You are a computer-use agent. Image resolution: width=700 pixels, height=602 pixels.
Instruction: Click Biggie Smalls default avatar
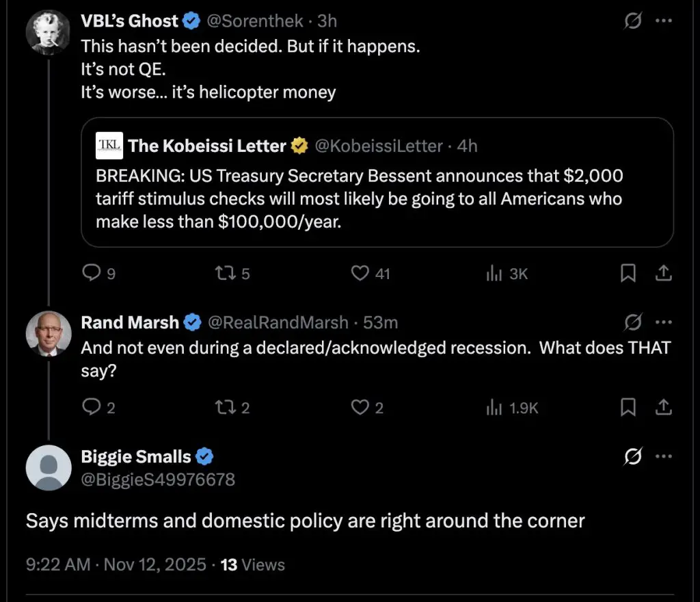click(x=49, y=468)
